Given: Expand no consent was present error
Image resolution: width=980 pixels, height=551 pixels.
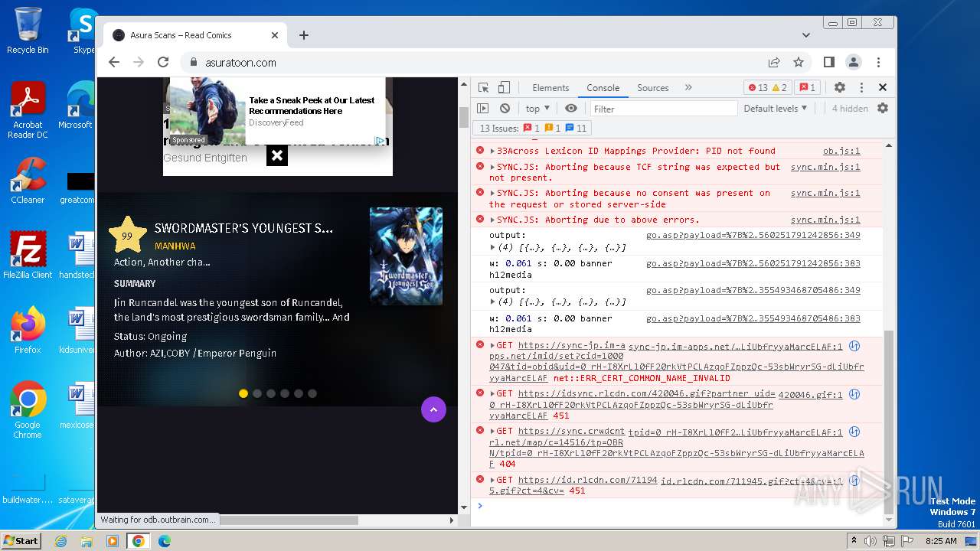Looking at the screenshot, I should pos(493,193).
